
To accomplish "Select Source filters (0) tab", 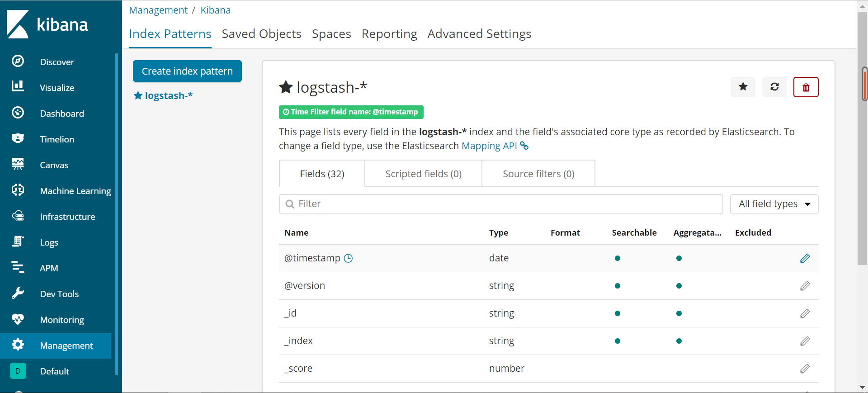I will click(538, 174).
